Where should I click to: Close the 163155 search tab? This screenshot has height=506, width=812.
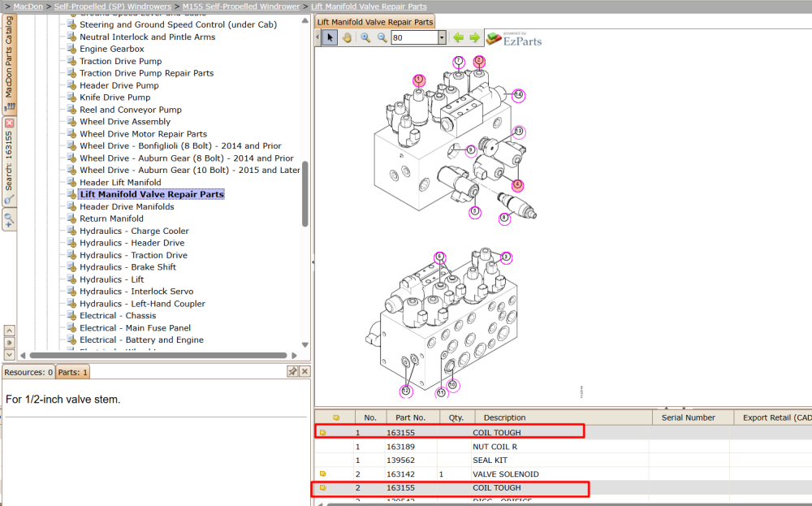point(9,123)
